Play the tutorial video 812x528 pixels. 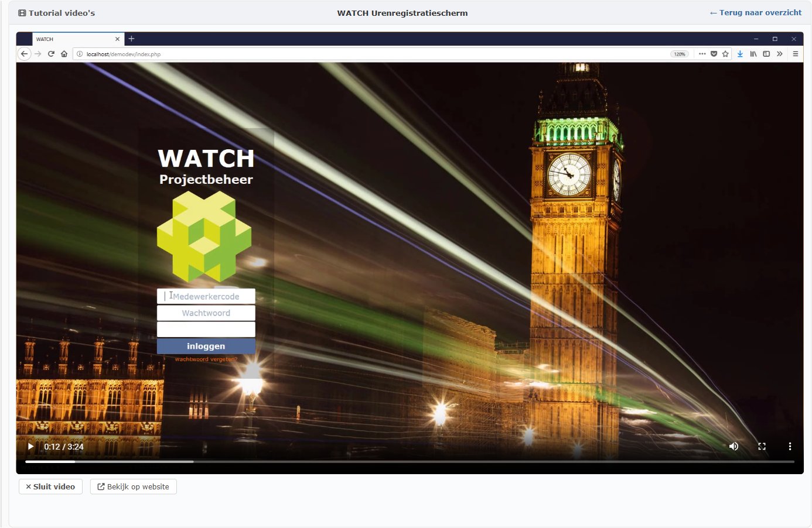click(x=30, y=447)
